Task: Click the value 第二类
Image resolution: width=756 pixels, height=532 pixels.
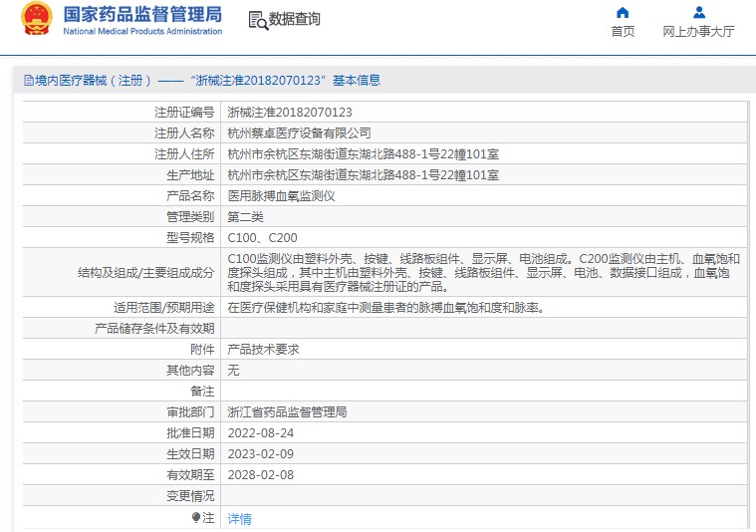Action: pos(245,217)
